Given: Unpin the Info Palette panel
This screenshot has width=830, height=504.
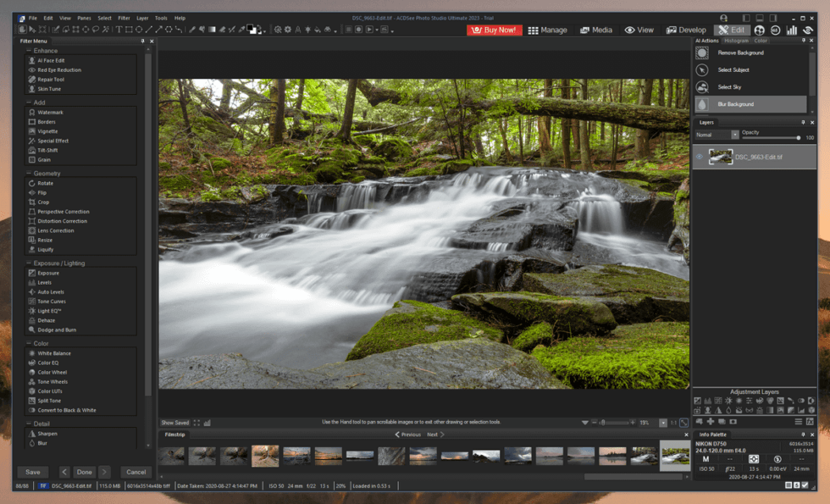Looking at the screenshot, I should [x=803, y=435].
